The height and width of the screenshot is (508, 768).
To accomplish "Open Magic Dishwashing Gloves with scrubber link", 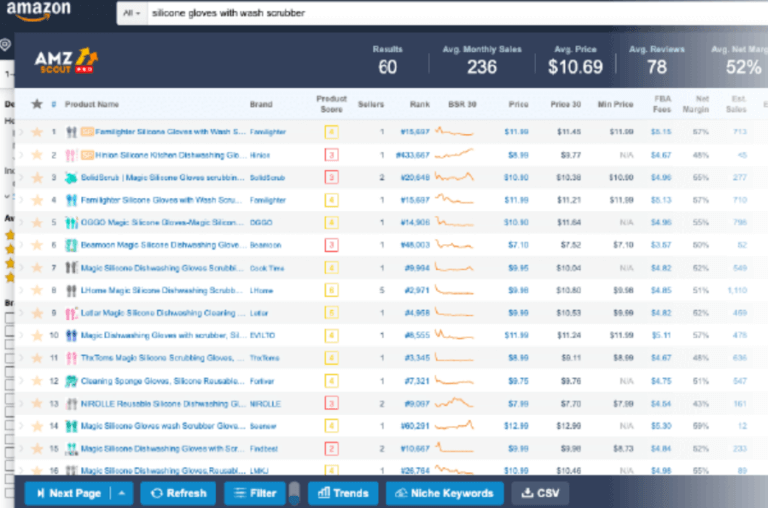I will pos(164,335).
